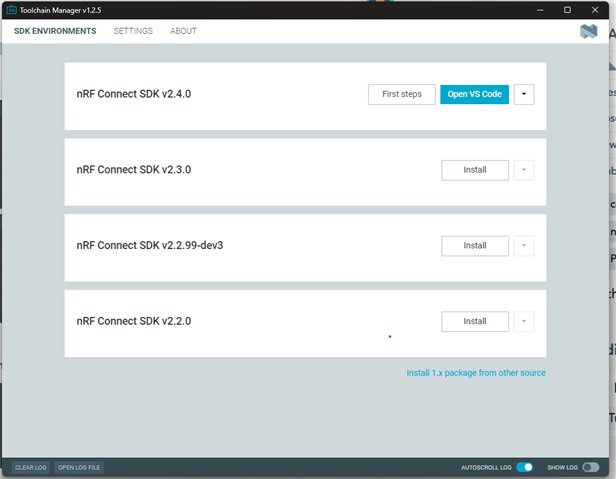The image size is (616, 479).
Task: Open dropdown arrow for SDK v2.2.0
Action: (524, 321)
